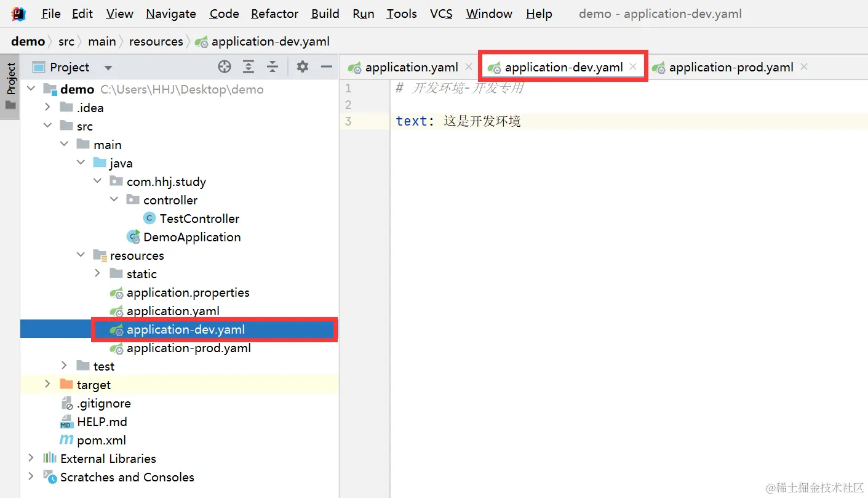Open the Edit menu
This screenshot has width=868, height=498.
[x=82, y=14]
